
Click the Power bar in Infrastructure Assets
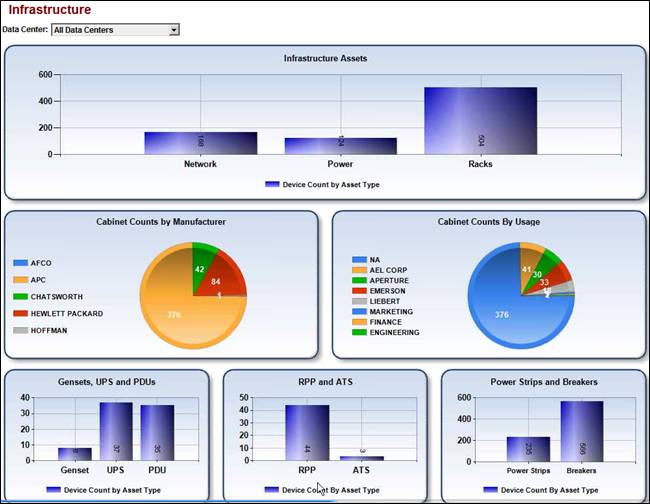pyautogui.click(x=340, y=146)
